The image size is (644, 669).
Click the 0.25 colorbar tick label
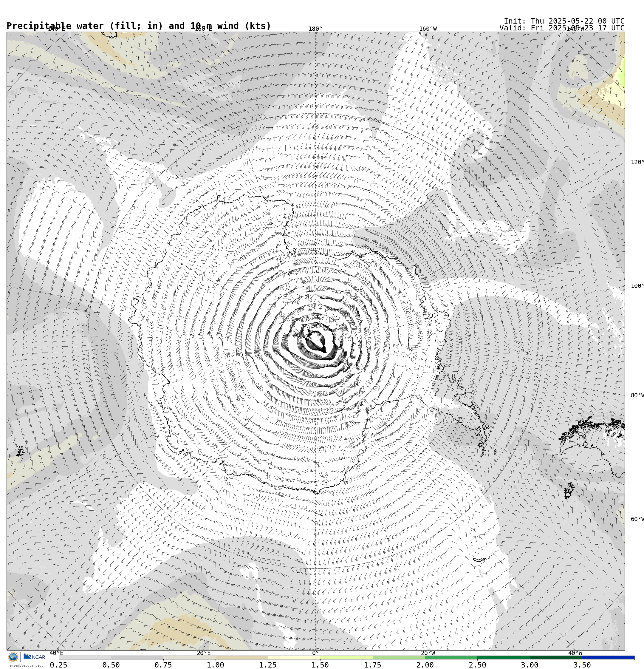tap(59, 665)
